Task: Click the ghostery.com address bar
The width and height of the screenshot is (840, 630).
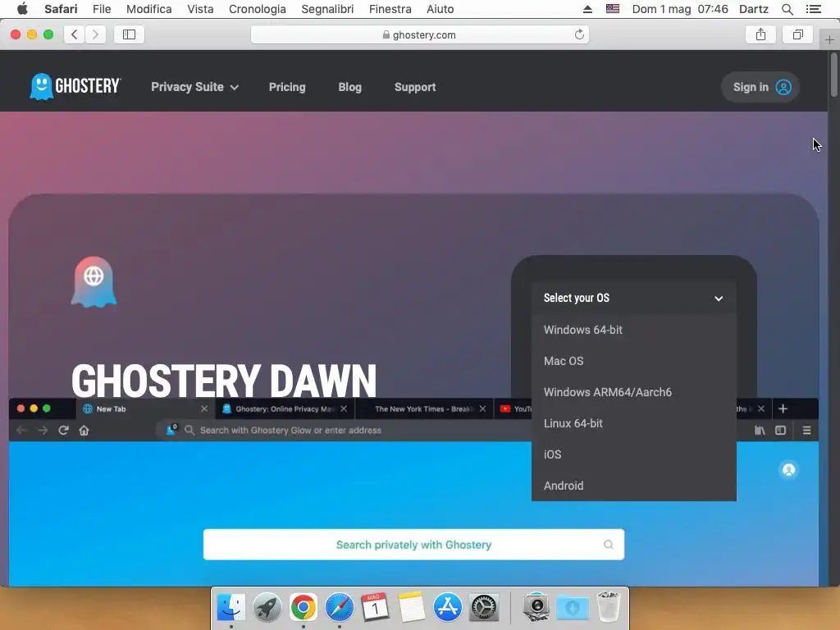Action: (420, 34)
